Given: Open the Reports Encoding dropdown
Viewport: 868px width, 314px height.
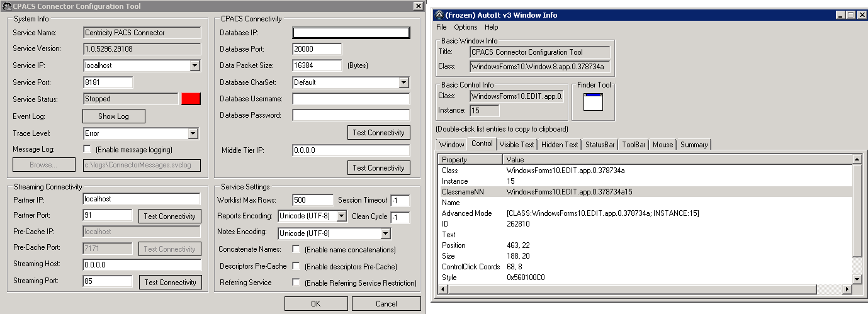Looking at the screenshot, I should point(341,216).
